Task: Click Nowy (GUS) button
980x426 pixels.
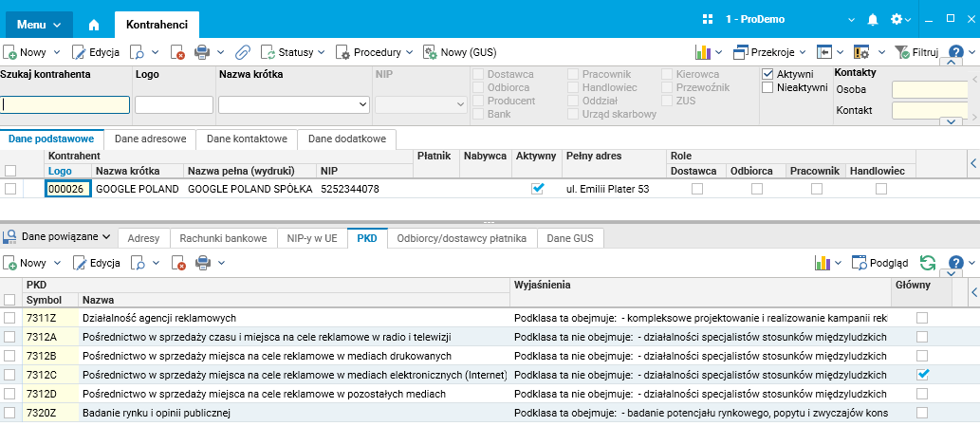Action: pyautogui.click(x=460, y=52)
